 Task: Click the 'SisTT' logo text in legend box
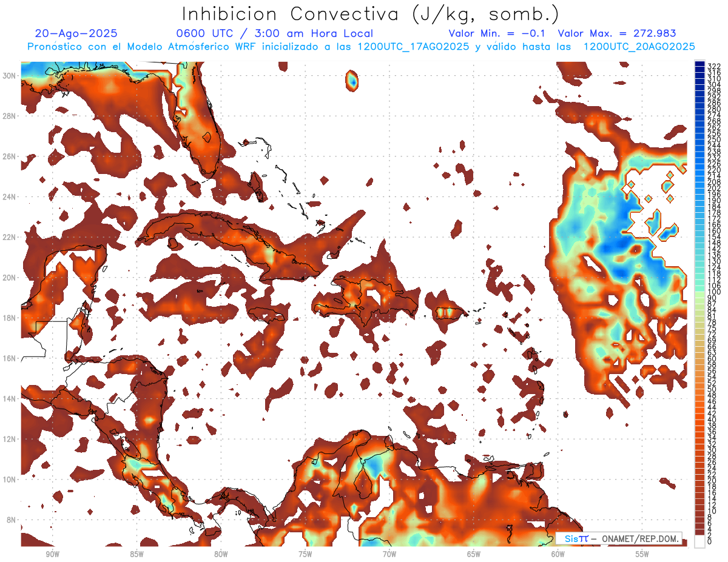[576, 538]
